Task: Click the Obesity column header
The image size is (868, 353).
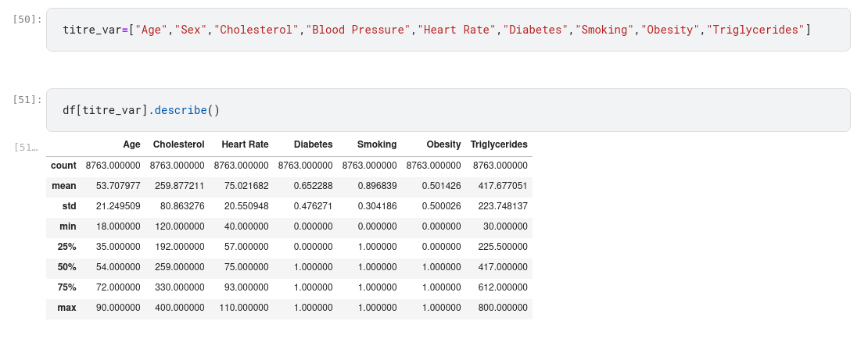Action: pyautogui.click(x=443, y=144)
